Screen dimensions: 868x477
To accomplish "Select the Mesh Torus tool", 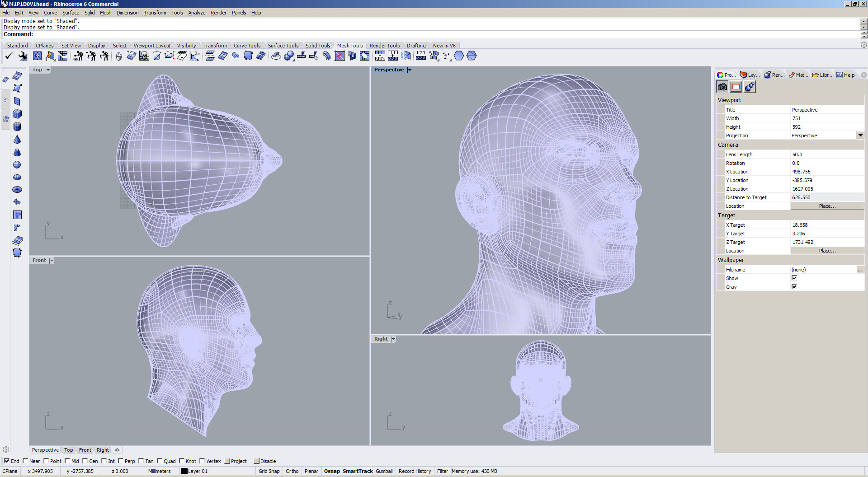I will pyautogui.click(x=17, y=189).
